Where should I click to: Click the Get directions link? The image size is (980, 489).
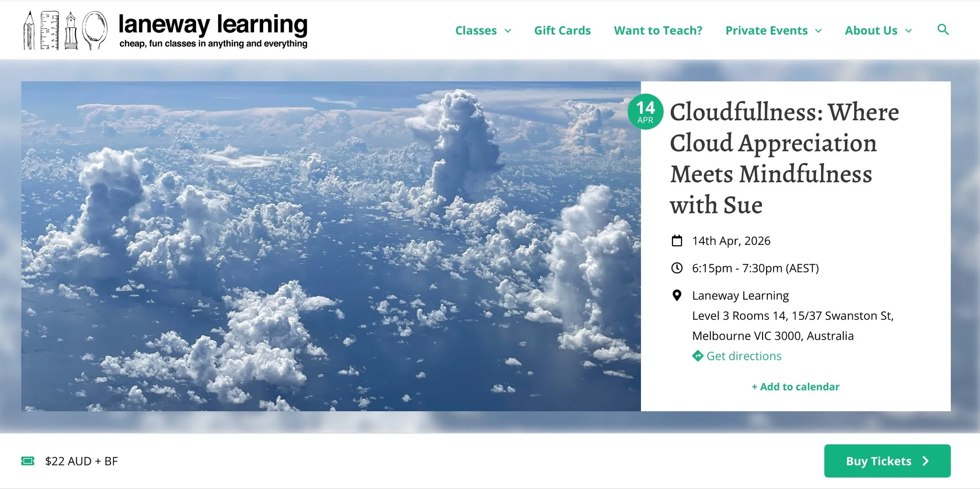coord(744,356)
